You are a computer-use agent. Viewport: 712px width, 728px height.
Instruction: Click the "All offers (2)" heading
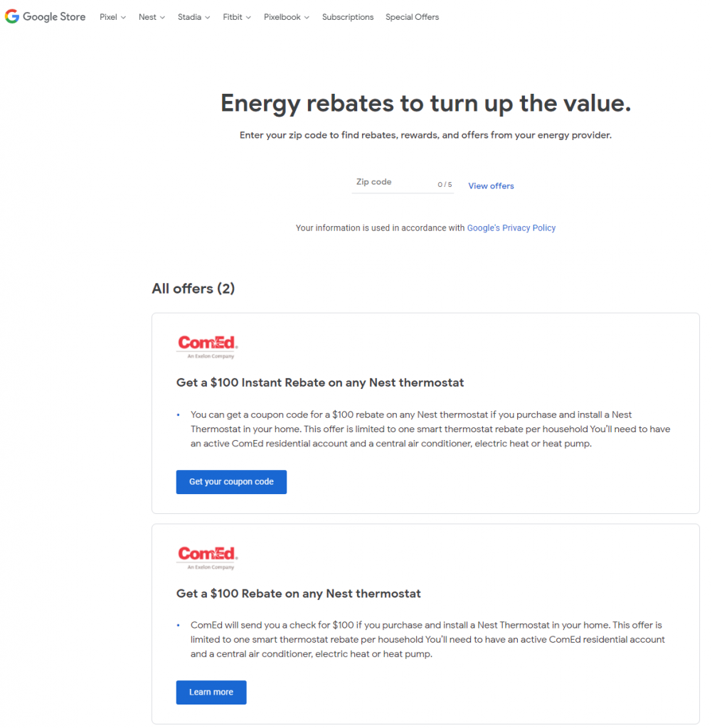193,289
